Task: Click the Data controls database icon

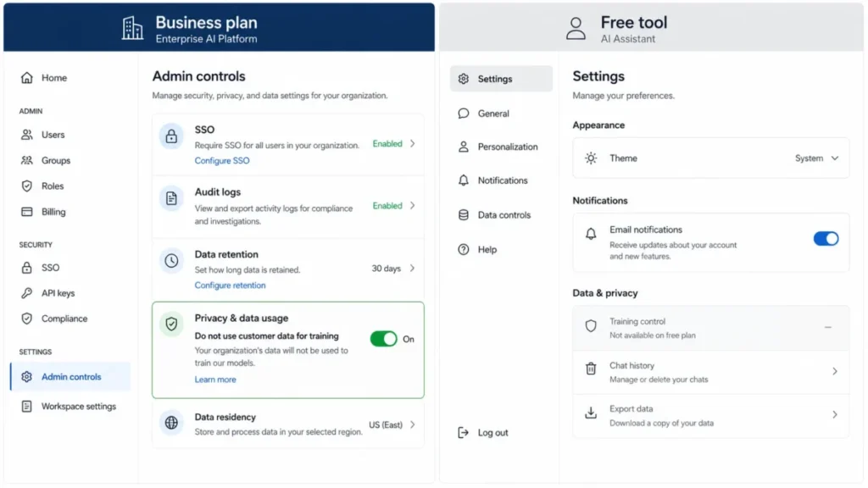Action: (x=464, y=214)
